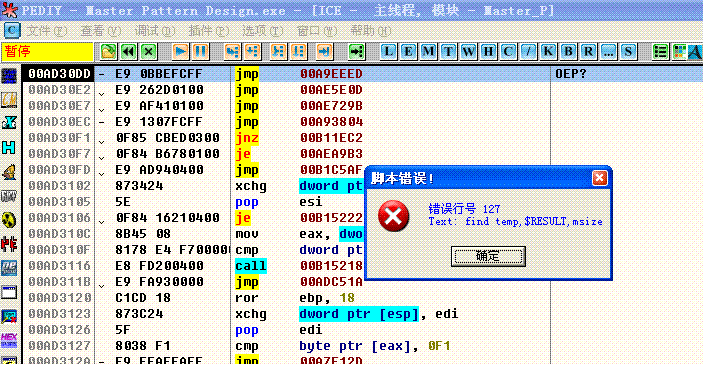Click the green Go to address icon
703x384 pixels.
point(357,52)
